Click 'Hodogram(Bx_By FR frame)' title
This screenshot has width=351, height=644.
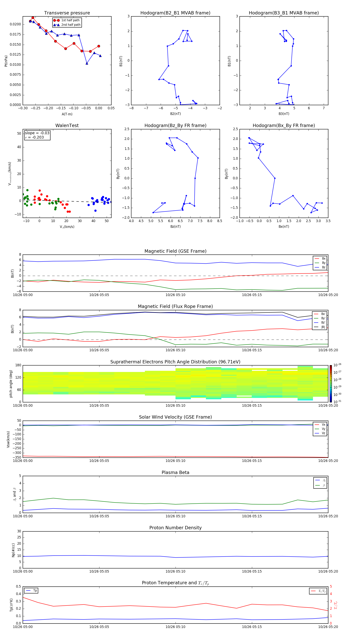point(284,125)
